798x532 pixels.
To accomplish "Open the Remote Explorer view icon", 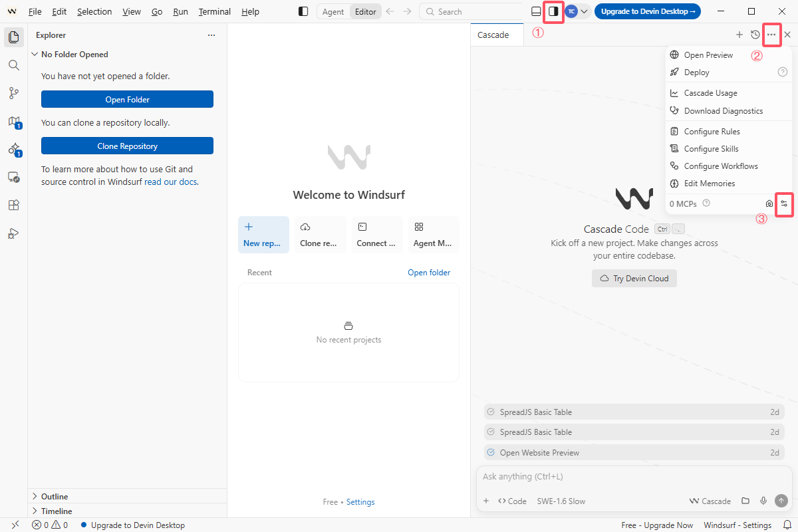I will coord(13,178).
